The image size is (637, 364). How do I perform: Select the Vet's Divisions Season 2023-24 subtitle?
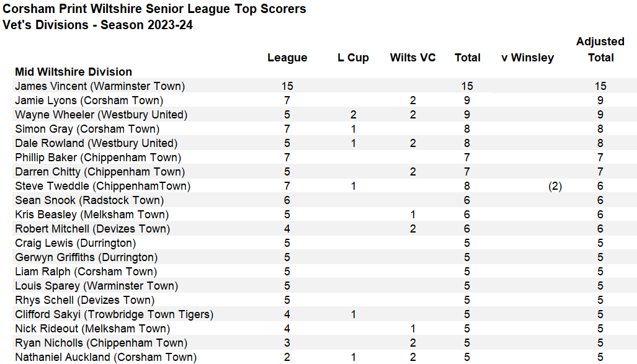[x=97, y=25]
